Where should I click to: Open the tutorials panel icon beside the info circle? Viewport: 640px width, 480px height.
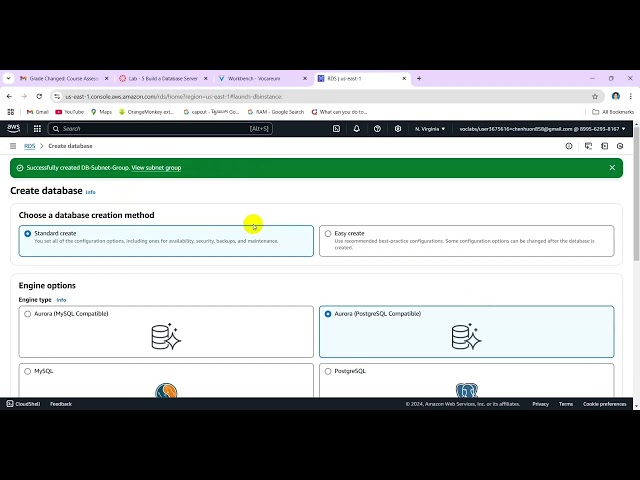tap(588, 146)
